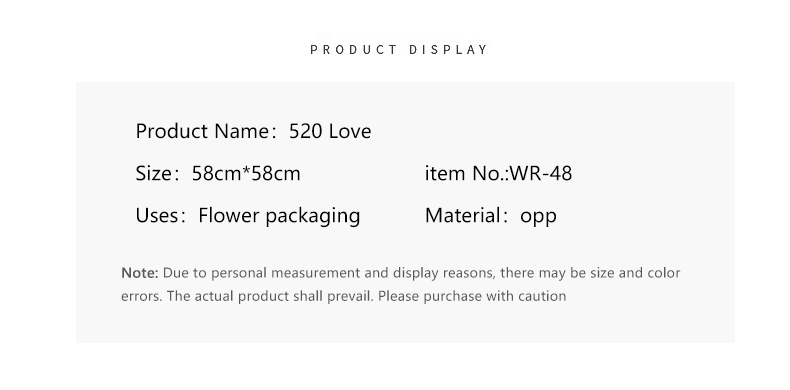Select the 520 Love product name text
The height and width of the screenshot is (390, 790).
[330, 132]
